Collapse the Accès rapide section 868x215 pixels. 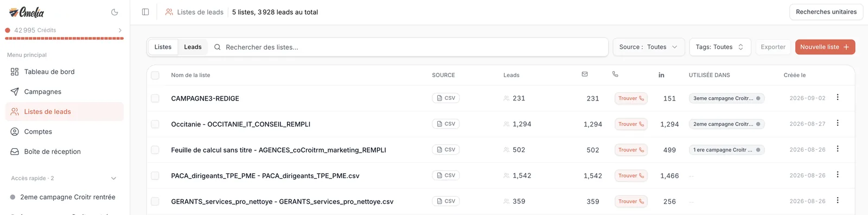point(113,178)
